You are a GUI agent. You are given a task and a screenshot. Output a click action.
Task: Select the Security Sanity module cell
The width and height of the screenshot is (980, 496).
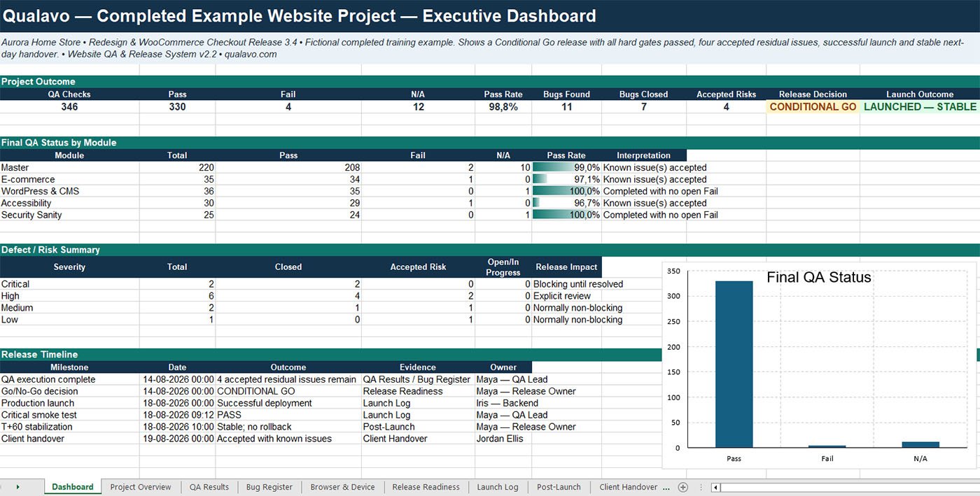pos(69,215)
